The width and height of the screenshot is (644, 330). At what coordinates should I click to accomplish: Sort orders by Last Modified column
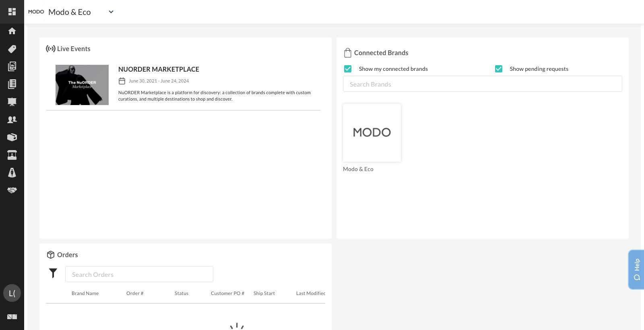tap(311, 293)
